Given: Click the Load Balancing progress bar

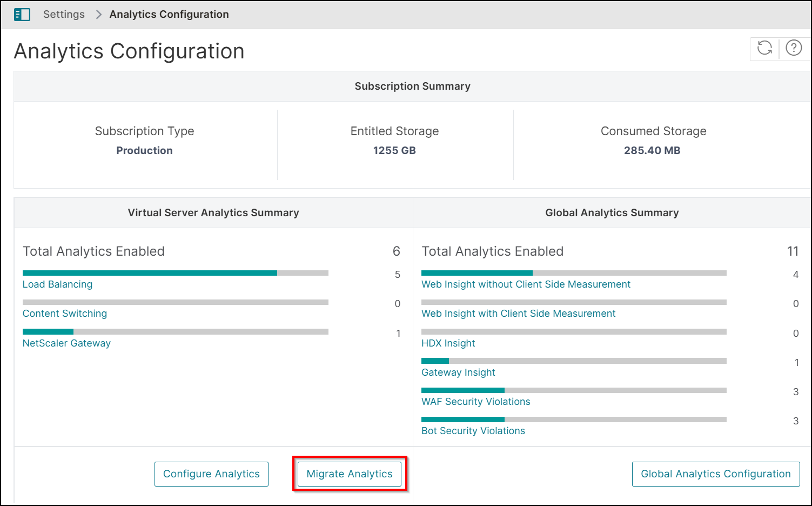Looking at the screenshot, I should pyautogui.click(x=176, y=273).
